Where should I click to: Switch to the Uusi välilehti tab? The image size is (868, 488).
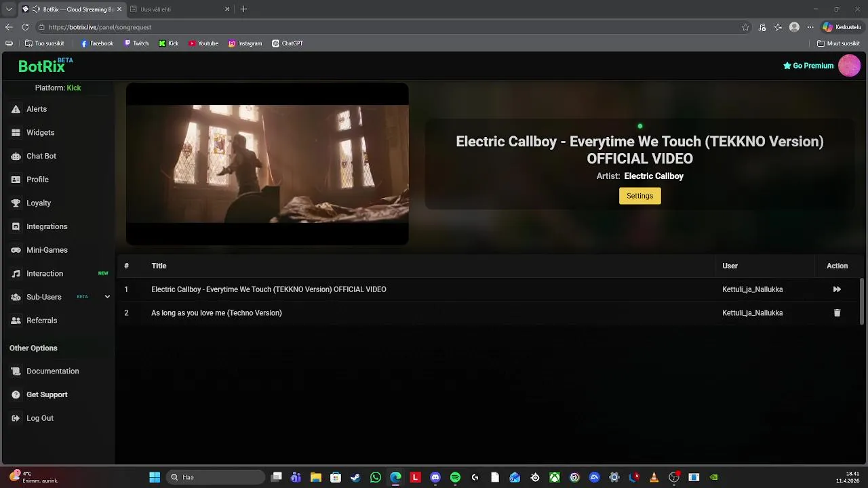[x=180, y=9]
